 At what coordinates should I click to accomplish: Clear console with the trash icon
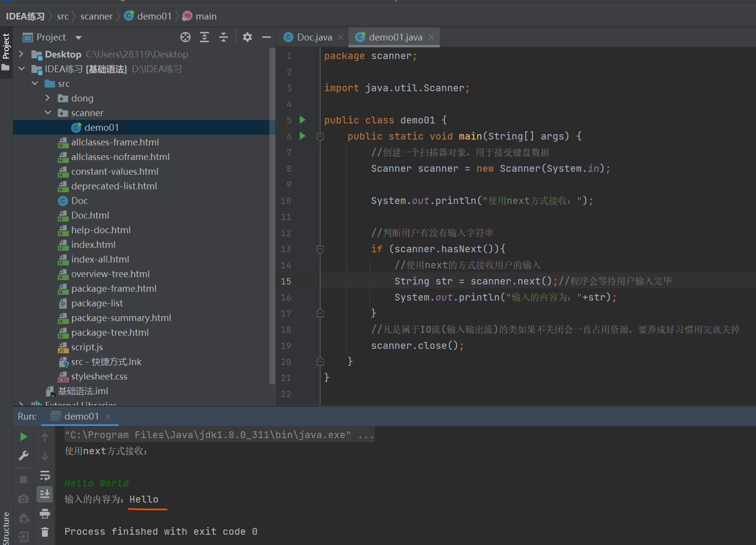45,532
